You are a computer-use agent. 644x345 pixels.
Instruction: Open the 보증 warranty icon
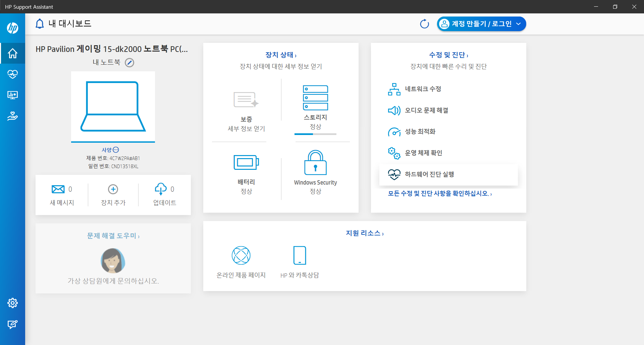click(x=246, y=100)
